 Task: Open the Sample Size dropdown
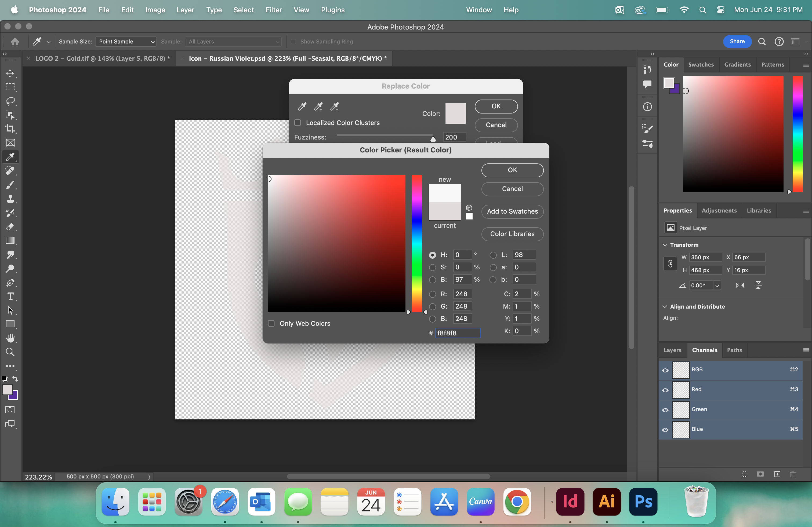click(x=126, y=41)
